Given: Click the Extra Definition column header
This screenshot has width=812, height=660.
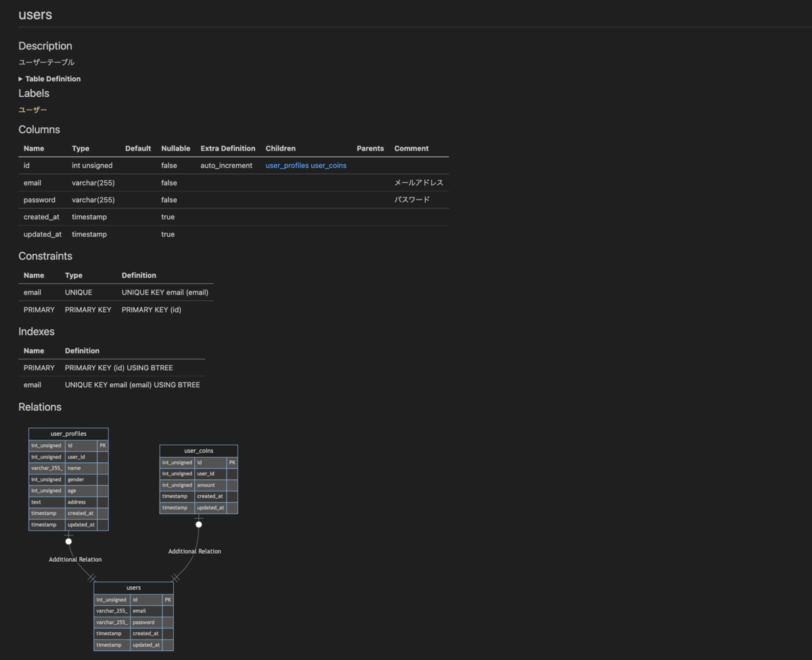Looking at the screenshot, I should (228, 148).
